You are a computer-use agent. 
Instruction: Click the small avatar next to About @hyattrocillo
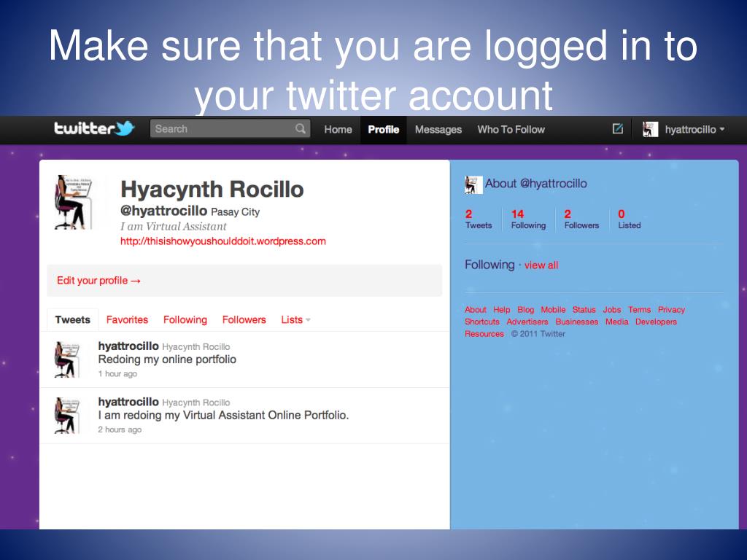[473, 184]
